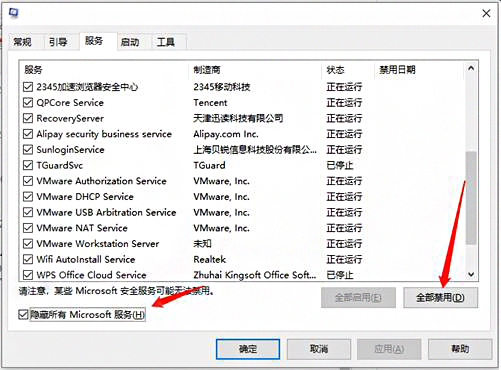Viewport: 501px width, 370px height.
Task: Toggle the SunloginService checkbox
Action: coord(28,150)
